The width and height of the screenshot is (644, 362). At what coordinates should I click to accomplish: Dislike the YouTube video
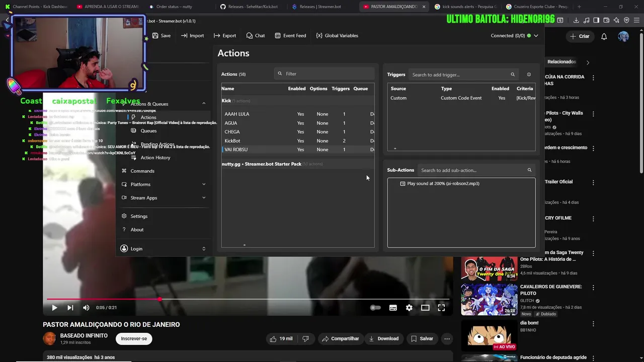pyautogui.click(x=305, y=339)
